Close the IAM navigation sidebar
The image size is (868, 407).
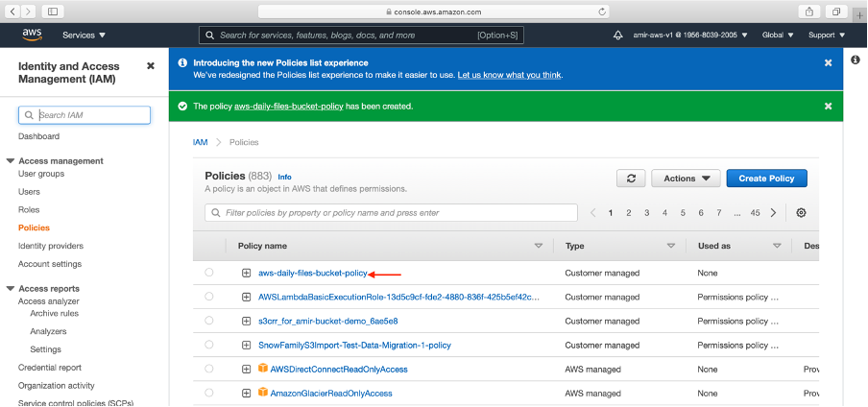pyautogui.click(x=151, y=66)
